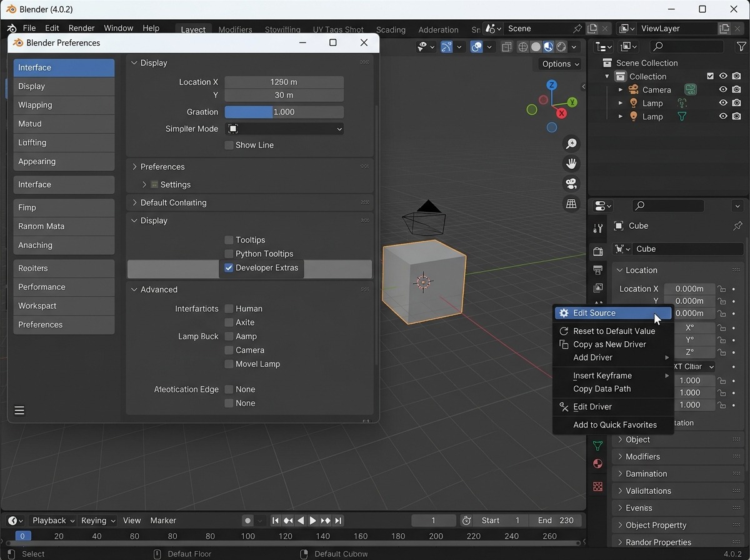The height and width of the screenshot is (560, 750).
Task: Click the green Y axis on the navigation gizmo
Action: pyautogui.click(x=572, y=102)
